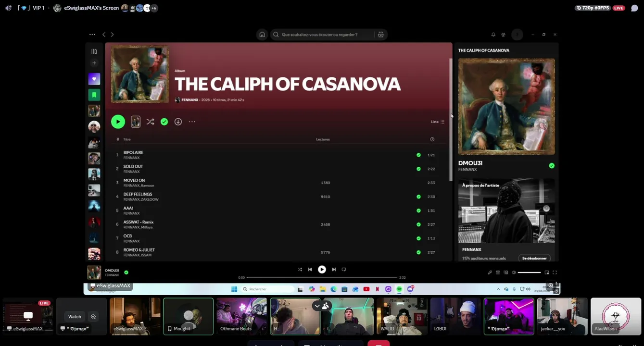Create a playlist with the plus icon
The image size is (644, 346).
(94, 63)
